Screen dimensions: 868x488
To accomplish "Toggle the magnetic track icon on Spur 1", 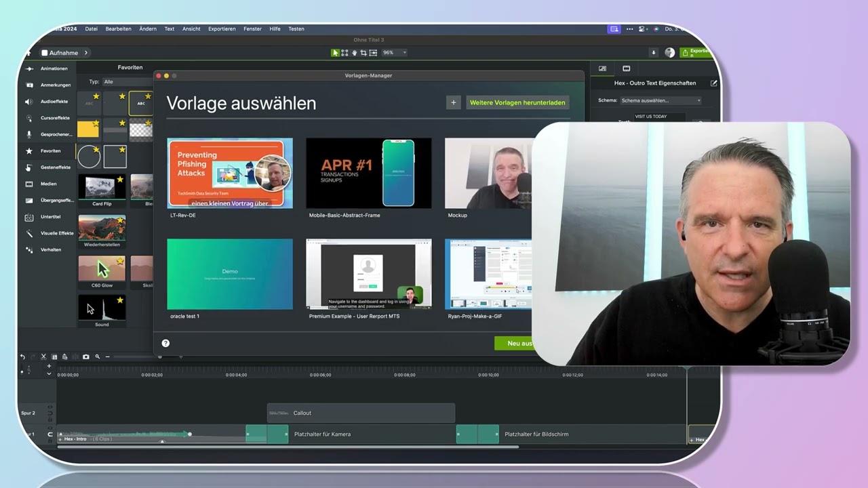I will [50, 434].
